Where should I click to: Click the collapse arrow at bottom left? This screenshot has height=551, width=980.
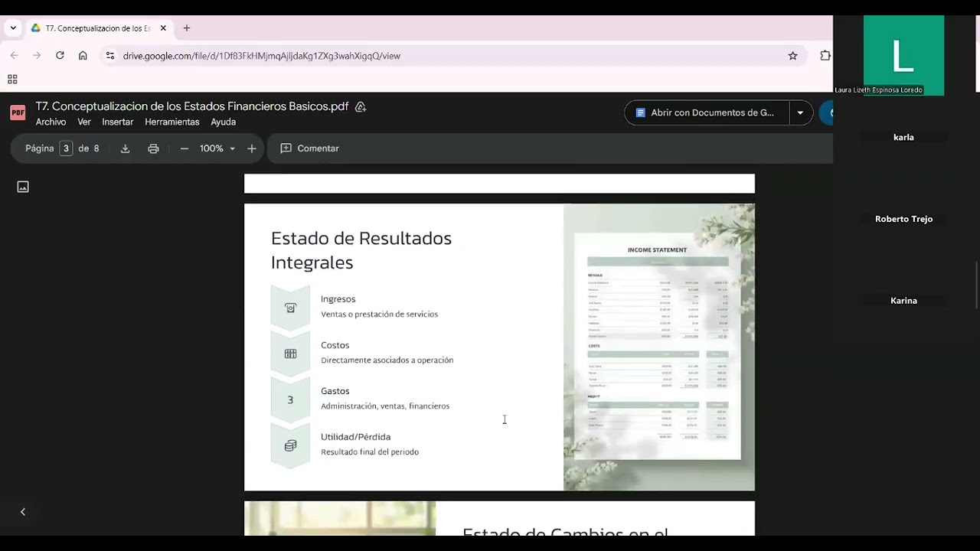point(23,512)
